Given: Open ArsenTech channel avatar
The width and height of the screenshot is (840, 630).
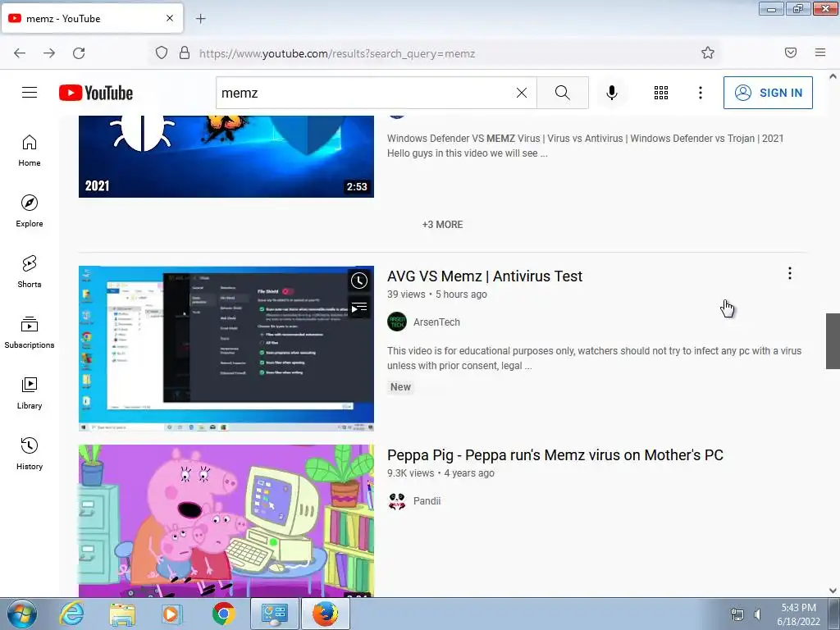Looking at the screenshot, I should pyautogui.click(x=397, y=322).
